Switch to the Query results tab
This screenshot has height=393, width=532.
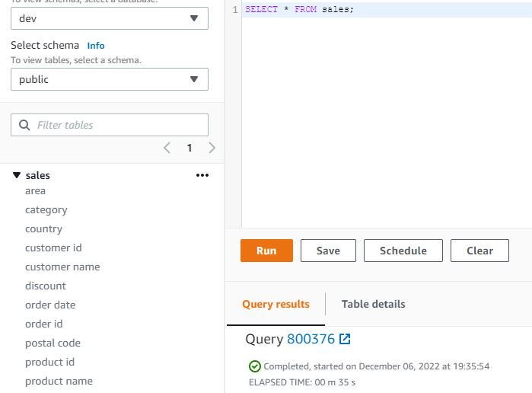(x=276, y=304)
